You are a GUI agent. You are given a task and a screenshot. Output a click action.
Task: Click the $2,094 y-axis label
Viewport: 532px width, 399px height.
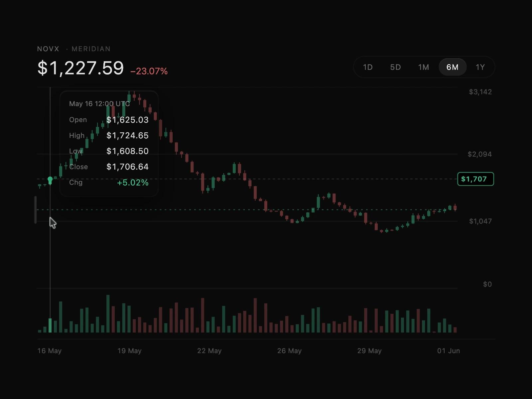coord(479,154)
